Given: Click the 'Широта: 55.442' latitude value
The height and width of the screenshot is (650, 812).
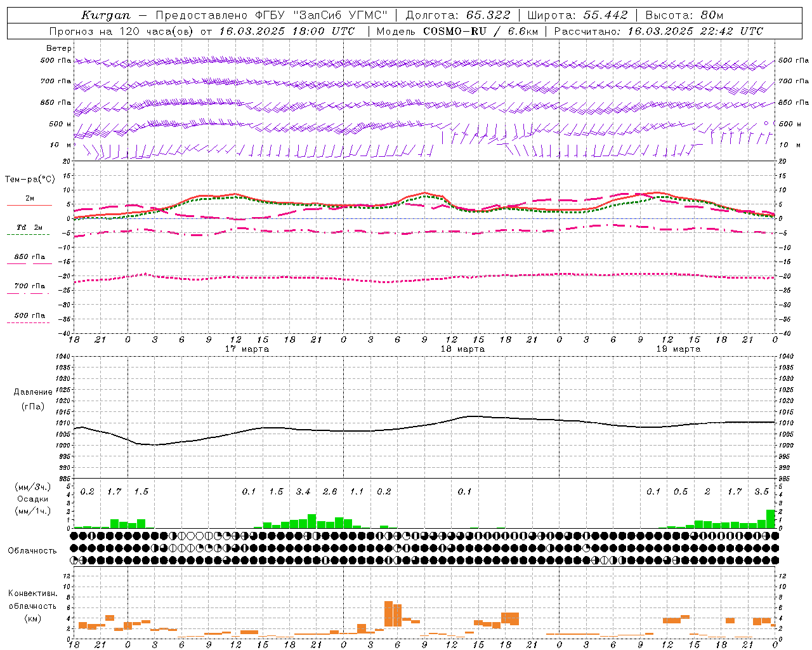Looking at the screenshot, I should (577, 15).
